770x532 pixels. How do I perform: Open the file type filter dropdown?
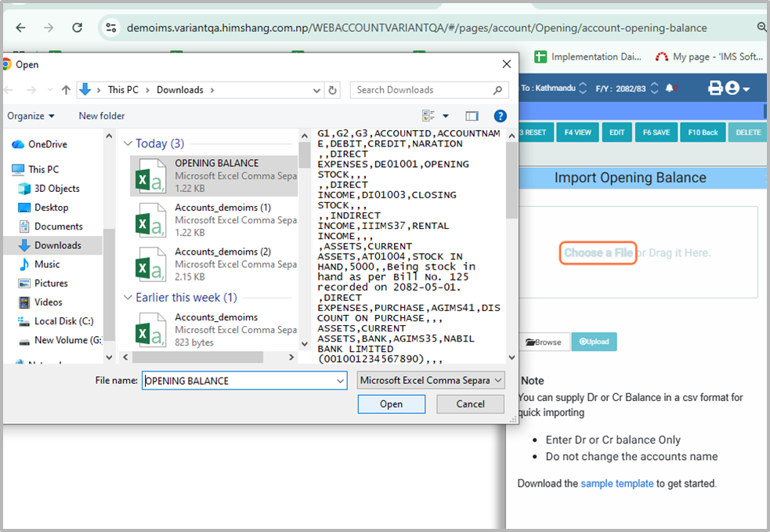coord(430,381)
